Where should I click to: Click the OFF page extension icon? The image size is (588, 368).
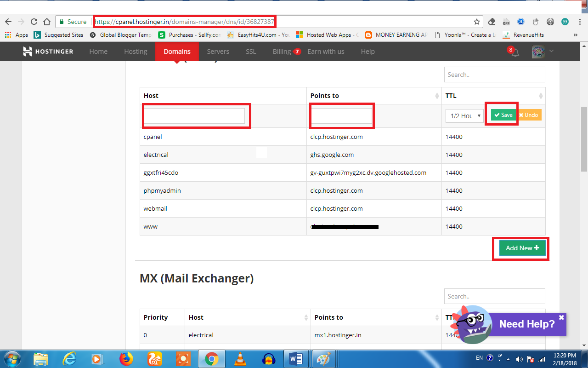[x=506, y=22]
